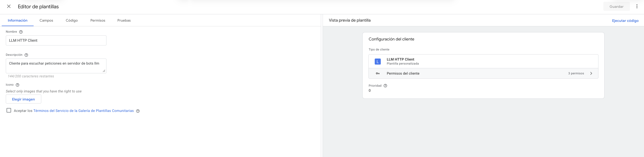
Task: Click the key icon for client permissions
Action: [378, 73]
